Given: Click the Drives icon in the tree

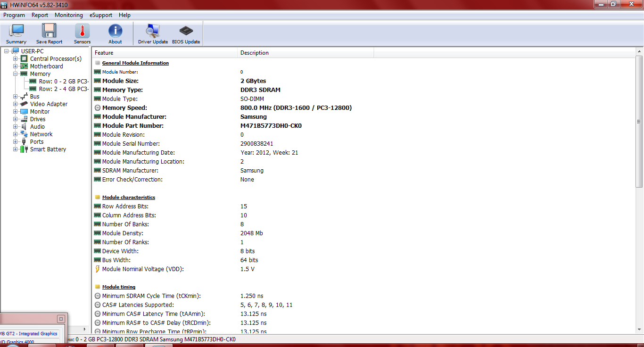Looking at the screenshot, I should point(24,119).
